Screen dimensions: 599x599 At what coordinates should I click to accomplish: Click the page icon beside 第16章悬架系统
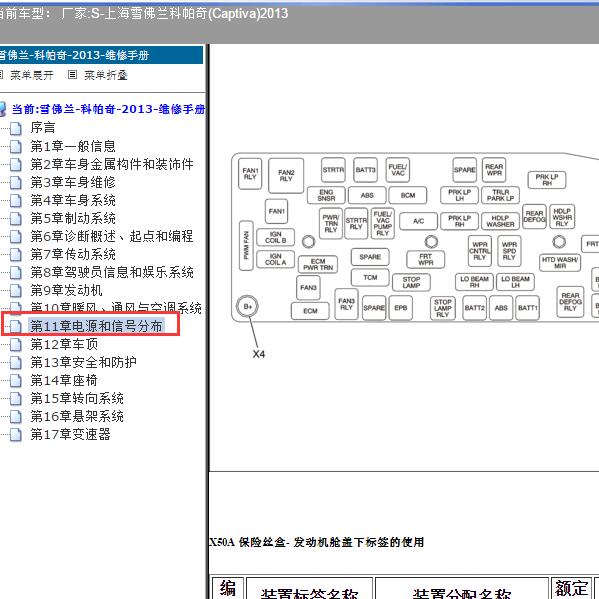tap(16, 417)
